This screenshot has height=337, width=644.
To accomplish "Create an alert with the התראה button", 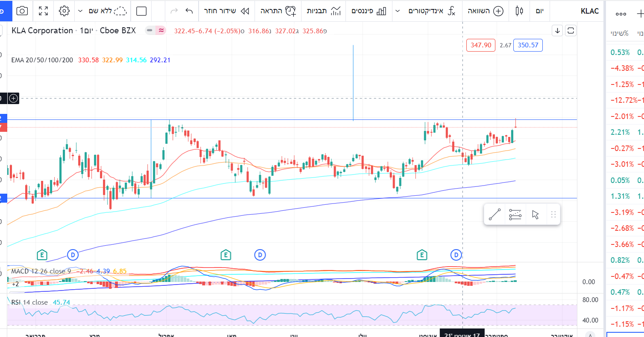I will pyautogui.click(x=278, y=11).
